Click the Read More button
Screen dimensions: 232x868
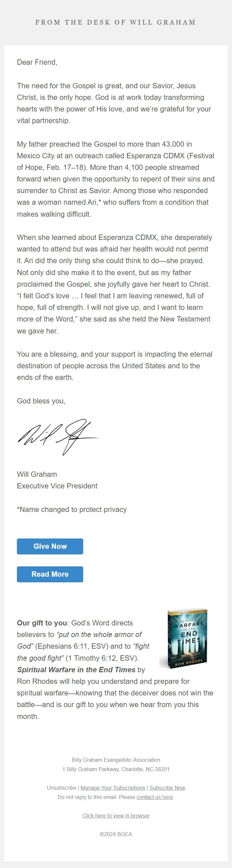pos(49,574)
